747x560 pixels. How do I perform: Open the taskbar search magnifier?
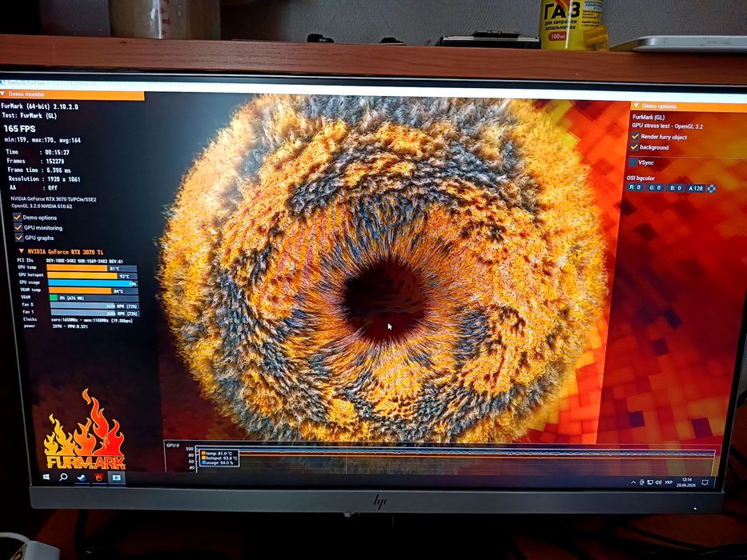63,477
